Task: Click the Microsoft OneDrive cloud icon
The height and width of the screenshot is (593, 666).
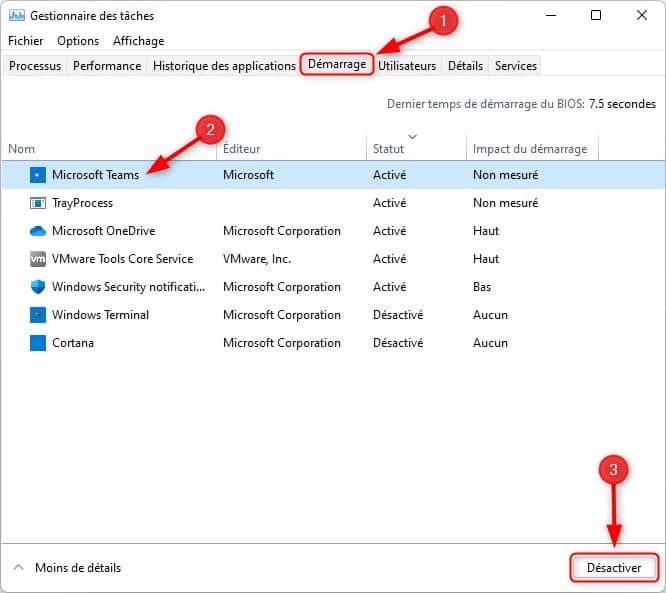Action: point(38,231)
